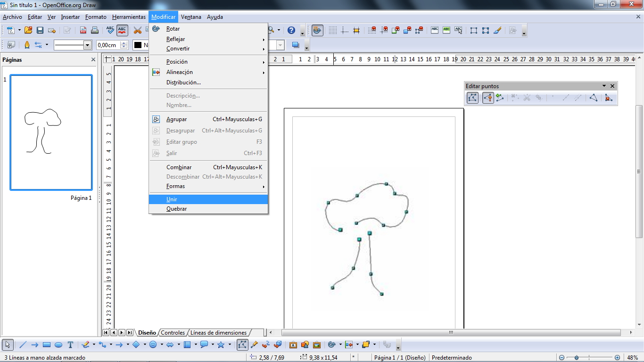Open the Herramientas menu
The image size is (644, 362).
point(129,17)
